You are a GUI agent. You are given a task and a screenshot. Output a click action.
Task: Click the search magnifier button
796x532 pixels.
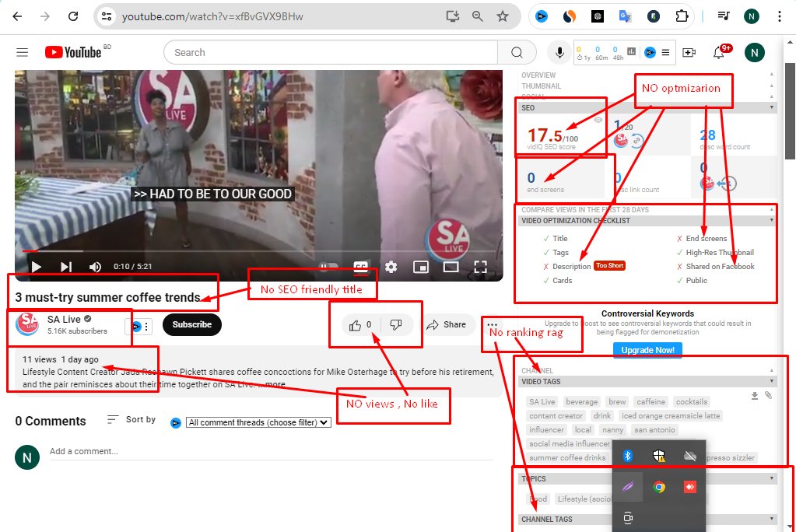(x=517, y=52)
